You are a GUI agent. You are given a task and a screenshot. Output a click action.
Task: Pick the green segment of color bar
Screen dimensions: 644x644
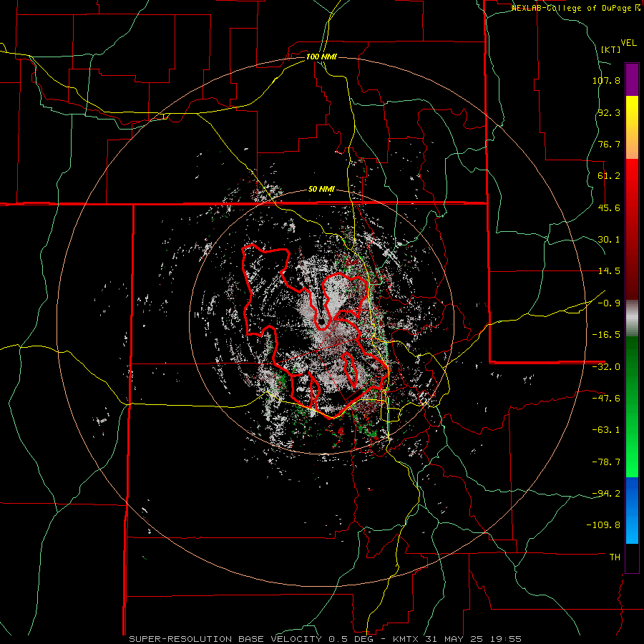click(x=632, y=406)
